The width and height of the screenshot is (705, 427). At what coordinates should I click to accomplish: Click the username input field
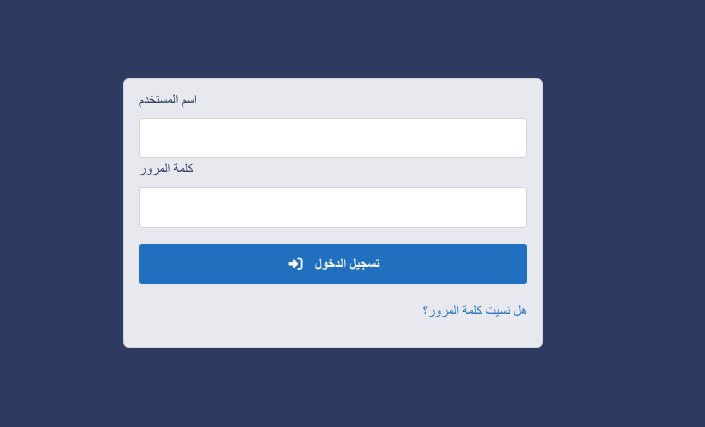tap(332, 138)
